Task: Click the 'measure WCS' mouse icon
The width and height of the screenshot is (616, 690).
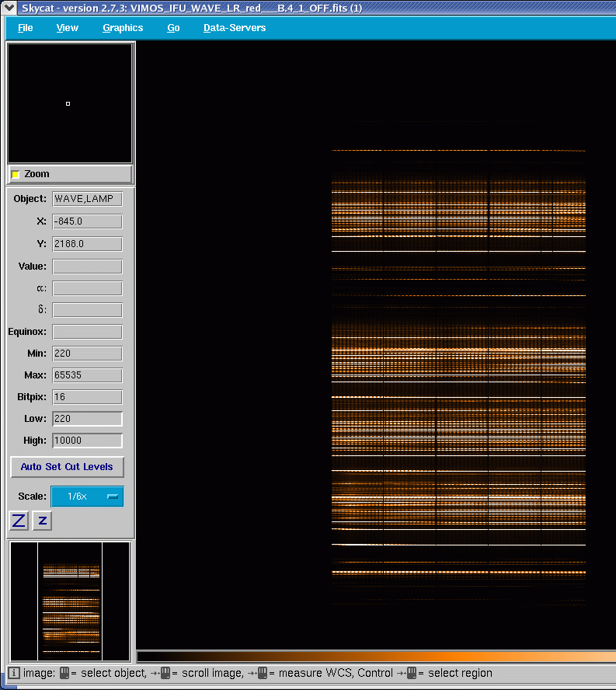Action: coord(263,673)
